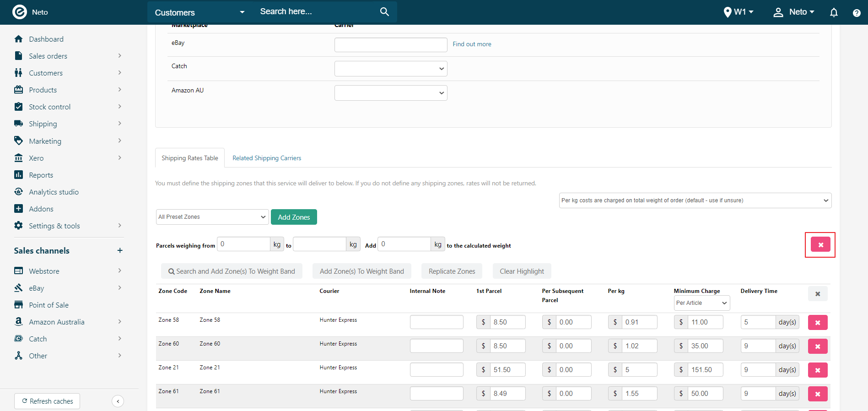The image size is (868, 411).
Task: Open the Customers search scope dropdown
Action: click(199, 12)
